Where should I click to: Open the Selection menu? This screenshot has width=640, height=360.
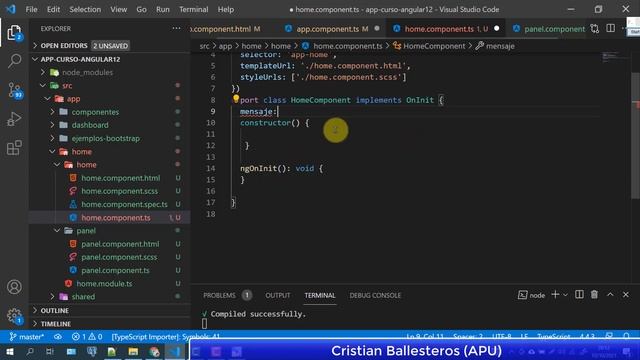pos(85,9)
